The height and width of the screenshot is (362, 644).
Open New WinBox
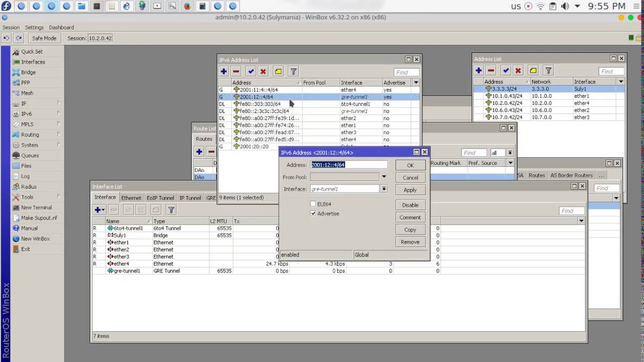35,239
